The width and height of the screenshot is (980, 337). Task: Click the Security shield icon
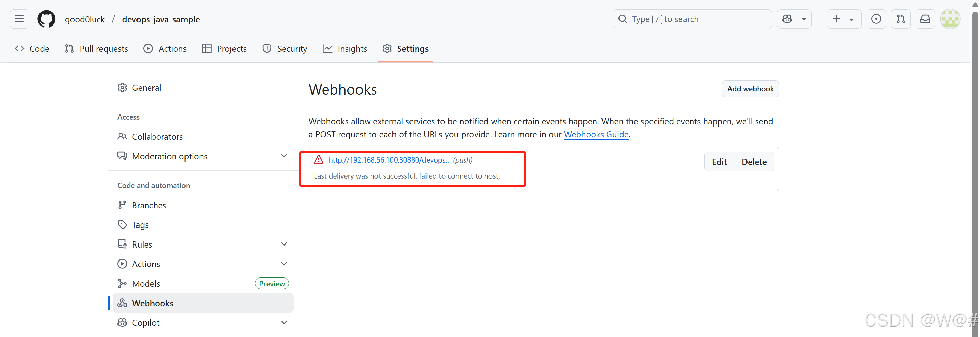(267, 49)
